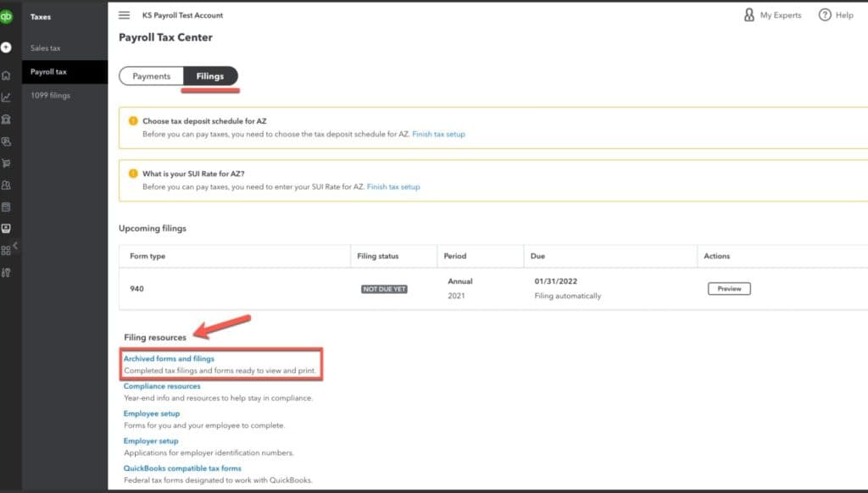Image resolution: width=868 pixels, height=493 pixels.
Task: Open the chart line icon in sidebar
Action: (x=6, y=97)
